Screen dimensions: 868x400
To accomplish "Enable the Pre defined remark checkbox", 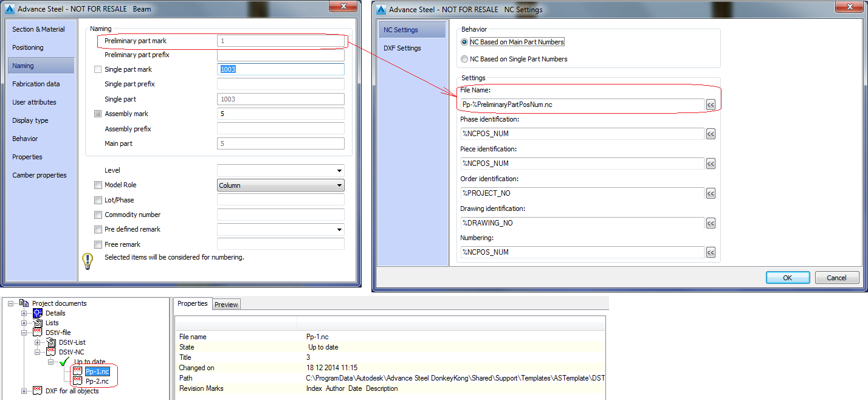I will pos(98,229).
